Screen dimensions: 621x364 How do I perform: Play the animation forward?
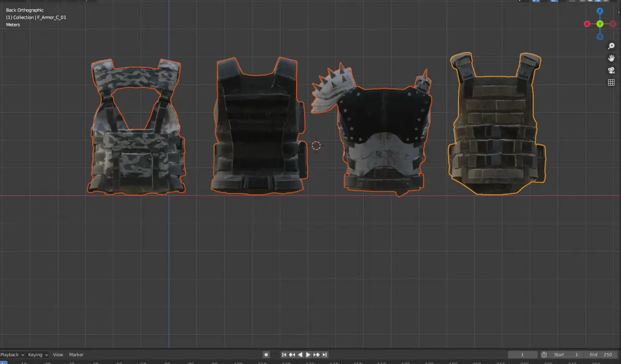click(308, 355)
